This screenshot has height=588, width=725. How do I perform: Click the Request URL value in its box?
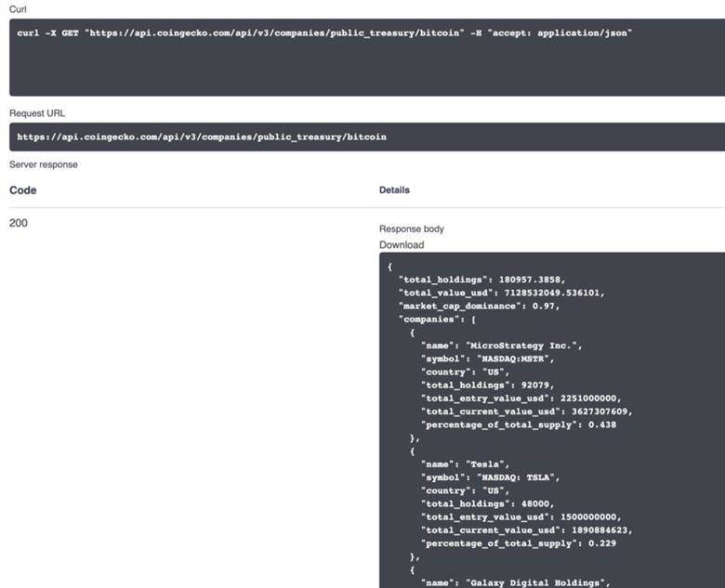coord(202,137)
